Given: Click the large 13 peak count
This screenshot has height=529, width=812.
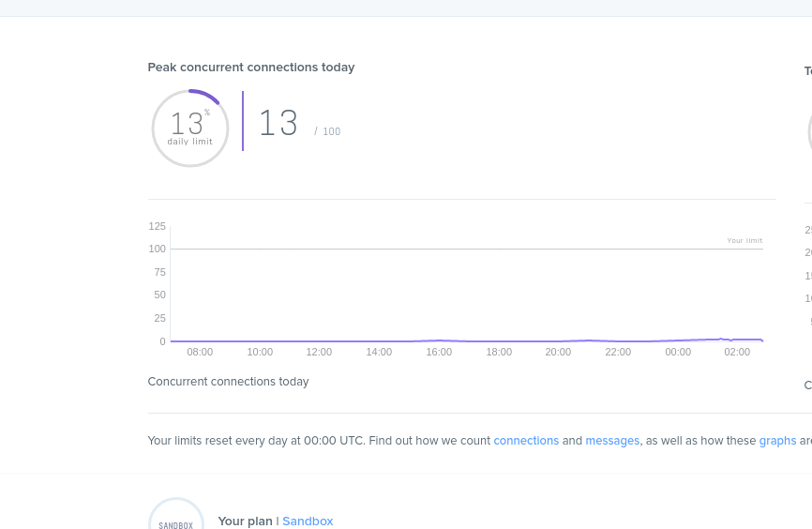Looking at the screenshot, I should (x=278, y=124).
